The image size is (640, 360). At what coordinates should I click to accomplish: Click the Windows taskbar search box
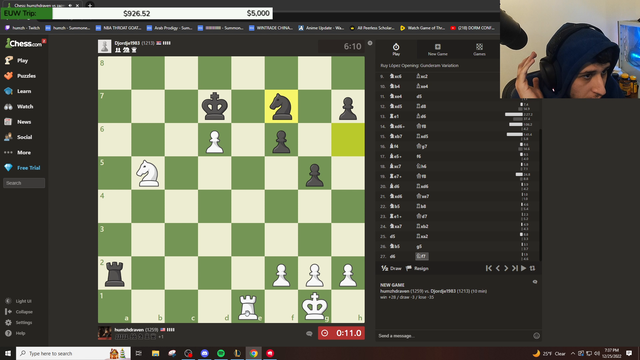(x=73, y=353)
